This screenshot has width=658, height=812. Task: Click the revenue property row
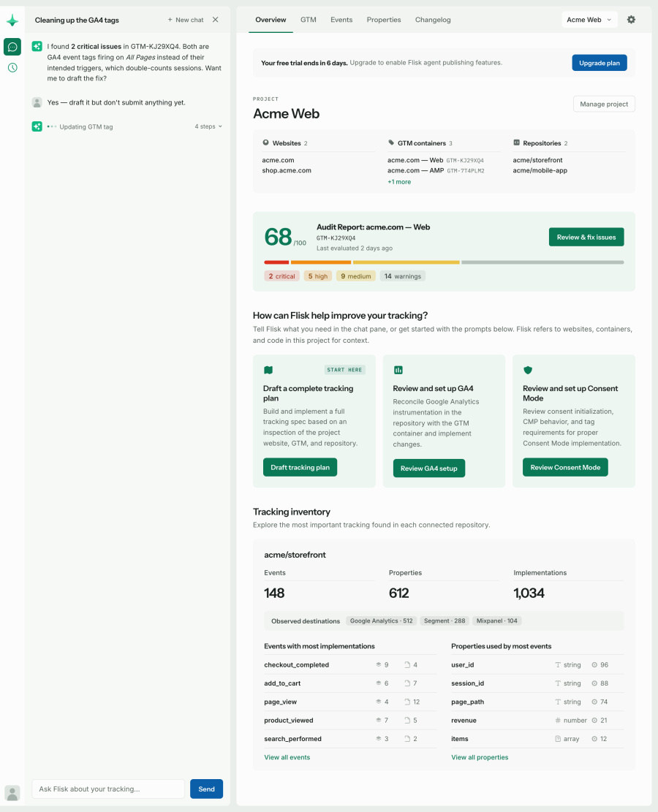(x=537, y=721)
